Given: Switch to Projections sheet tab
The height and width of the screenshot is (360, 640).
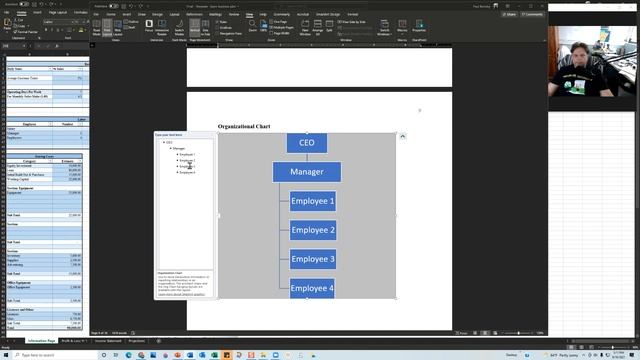Looking at the screenshot, I should point(137,341).
